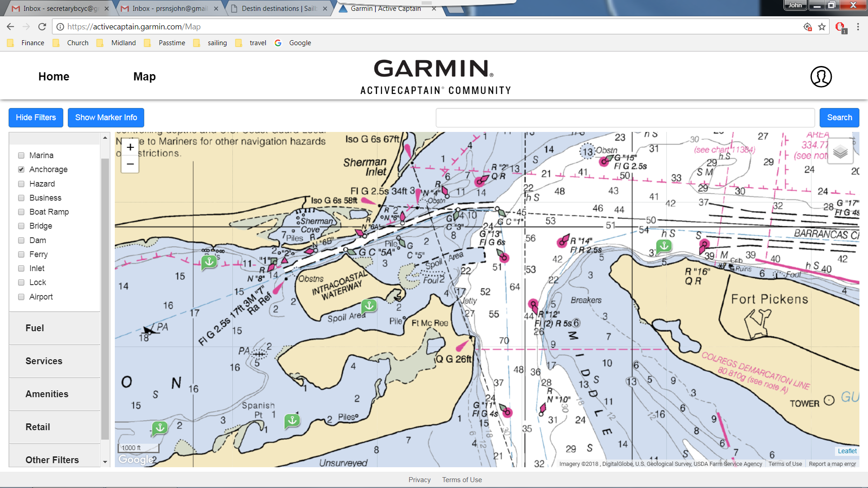The height and width of the screenshot is (488, 868).
Task: Select anchorage marker beside 1000 ft scale
Action: (160, 427)
